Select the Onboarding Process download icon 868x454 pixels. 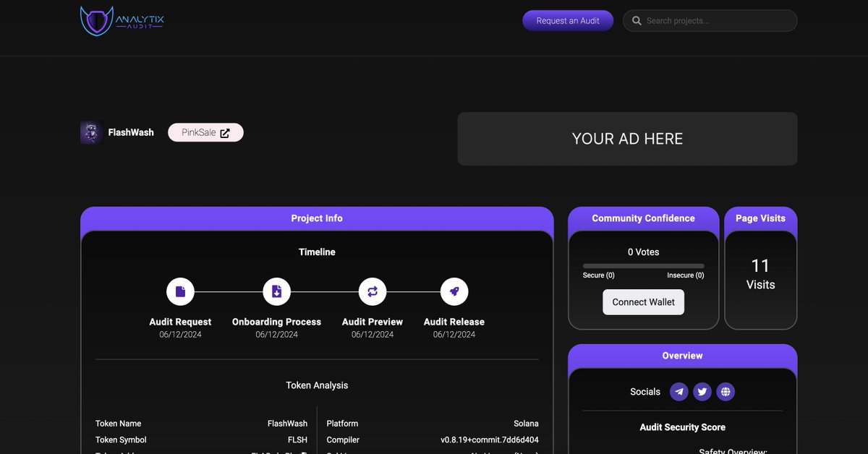[276, 291]
